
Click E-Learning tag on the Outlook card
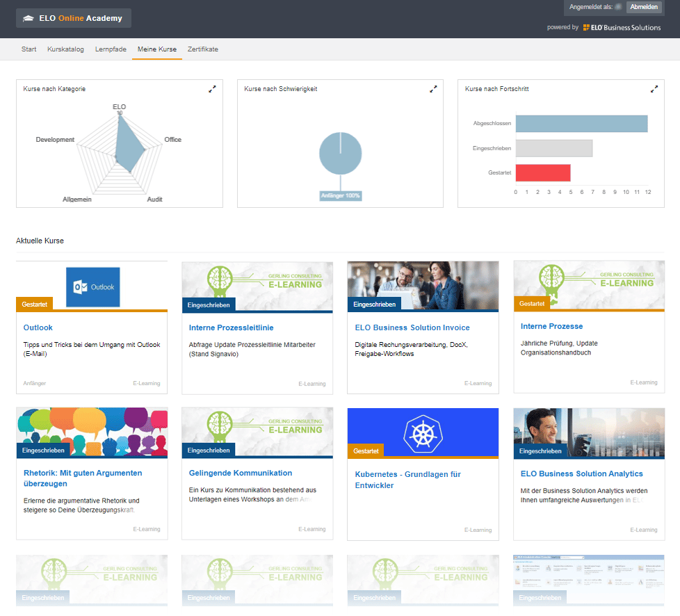point(147,383)
